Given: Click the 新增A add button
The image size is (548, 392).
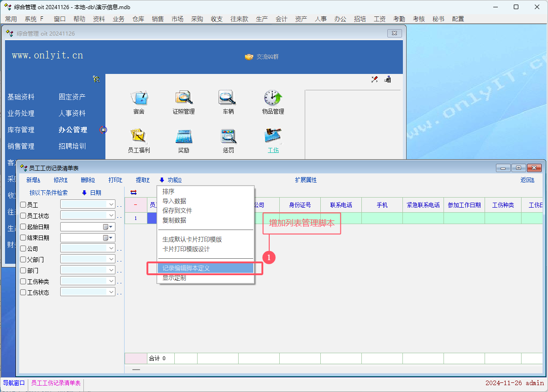Looking at the screenshot, I should click(33, 180).
